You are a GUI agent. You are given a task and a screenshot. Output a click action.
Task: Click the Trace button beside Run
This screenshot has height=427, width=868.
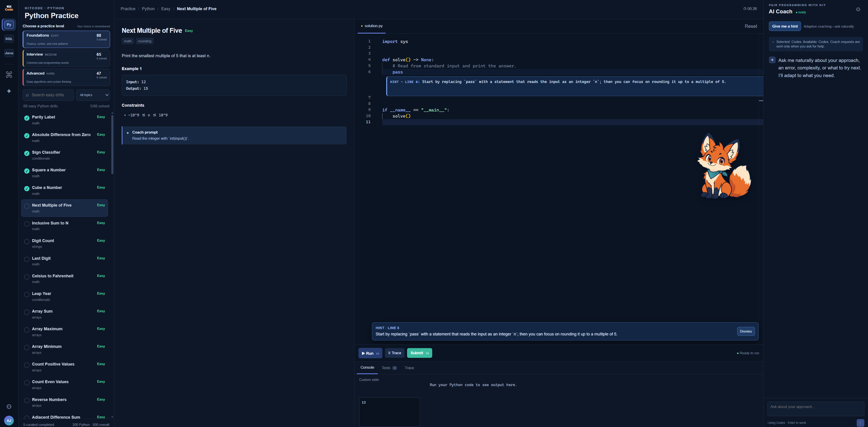(x=395, y=353)
